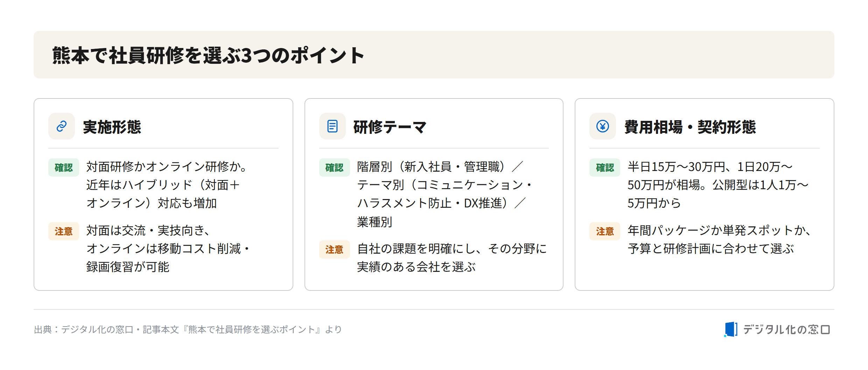Click the デジタル化の窓口 brand name text

click(x=786, y=329)
